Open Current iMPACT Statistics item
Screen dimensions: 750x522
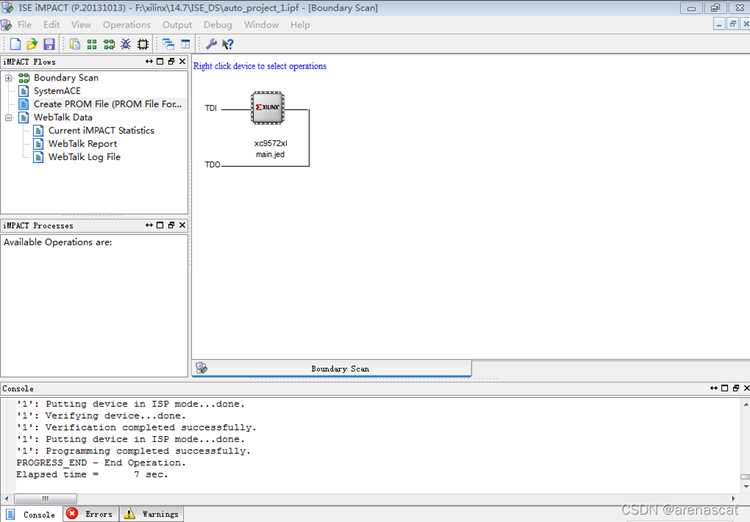point(101,130)
